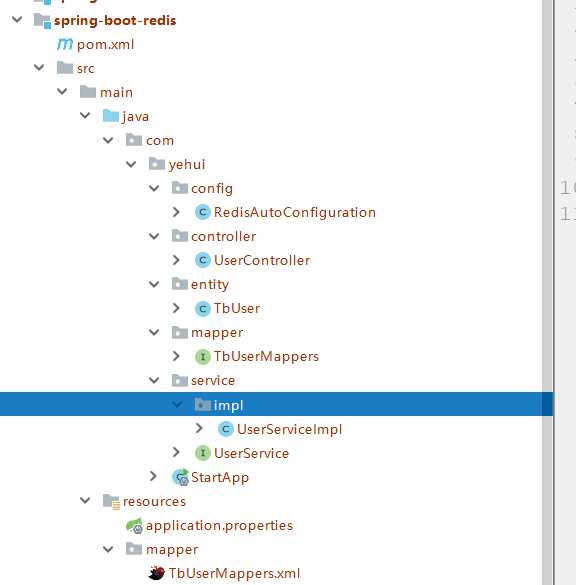This screenshot has height=585, width=576.
Task: Collapse the entity package arrow
Action: pyautogui.click(x=154, y=284)
